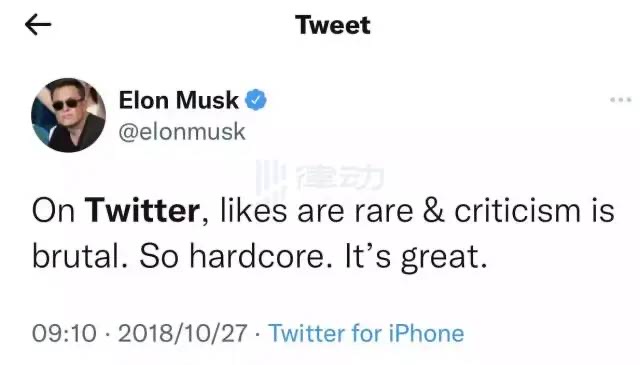Open the Twitter for iPhone source link

click(x=366, y=333)
